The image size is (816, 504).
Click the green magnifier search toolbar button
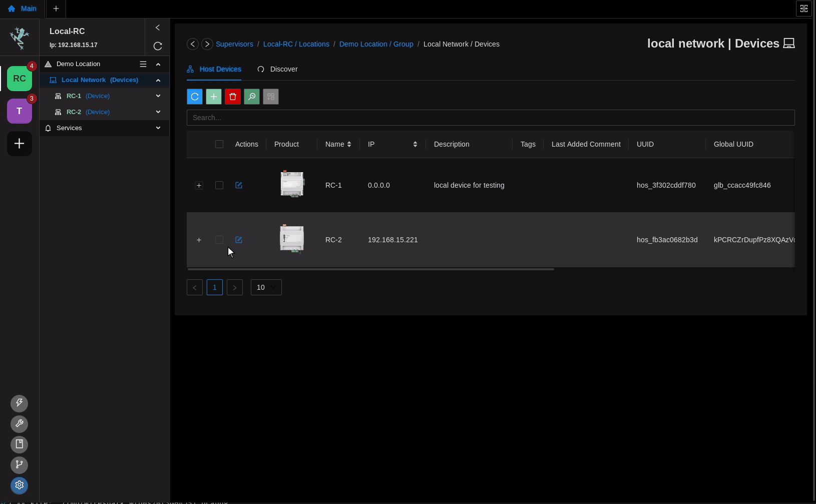click(252, 97)
